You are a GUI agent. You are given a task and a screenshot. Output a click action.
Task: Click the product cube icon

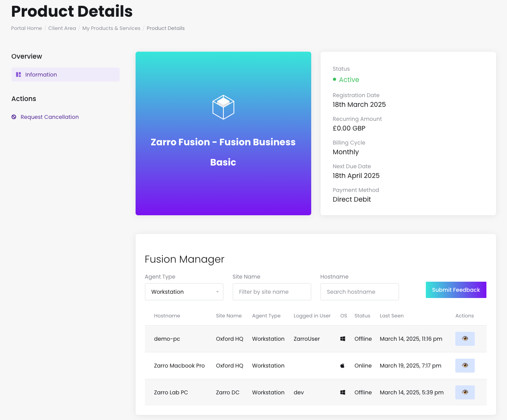223,107
